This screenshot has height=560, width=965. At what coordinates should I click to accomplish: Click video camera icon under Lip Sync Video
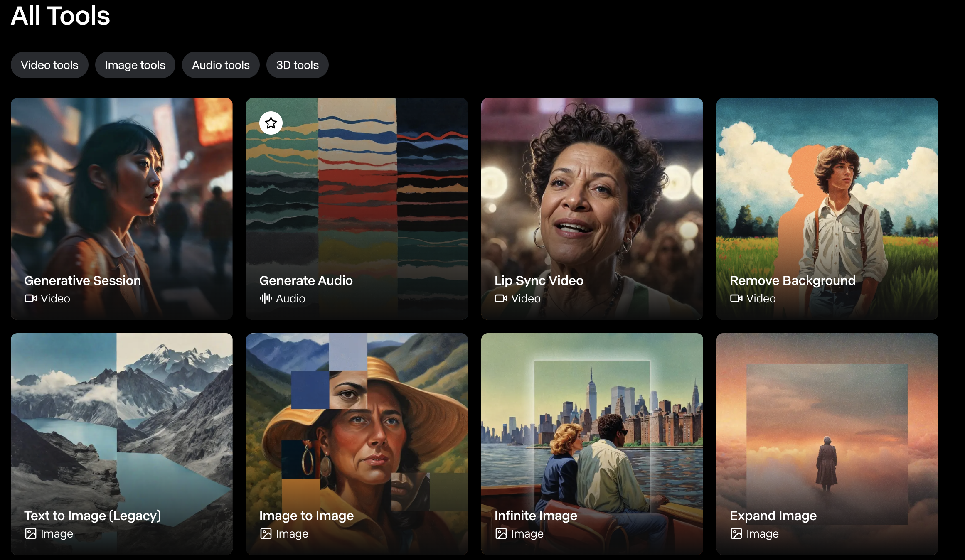pyautogui.click(x=501, y=298)
